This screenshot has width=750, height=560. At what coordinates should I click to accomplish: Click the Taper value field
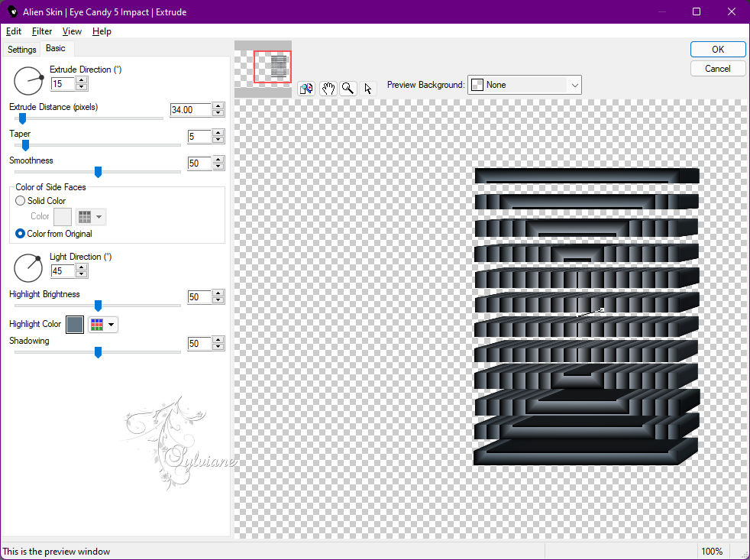pyautogui.click(x=199, y=137)
